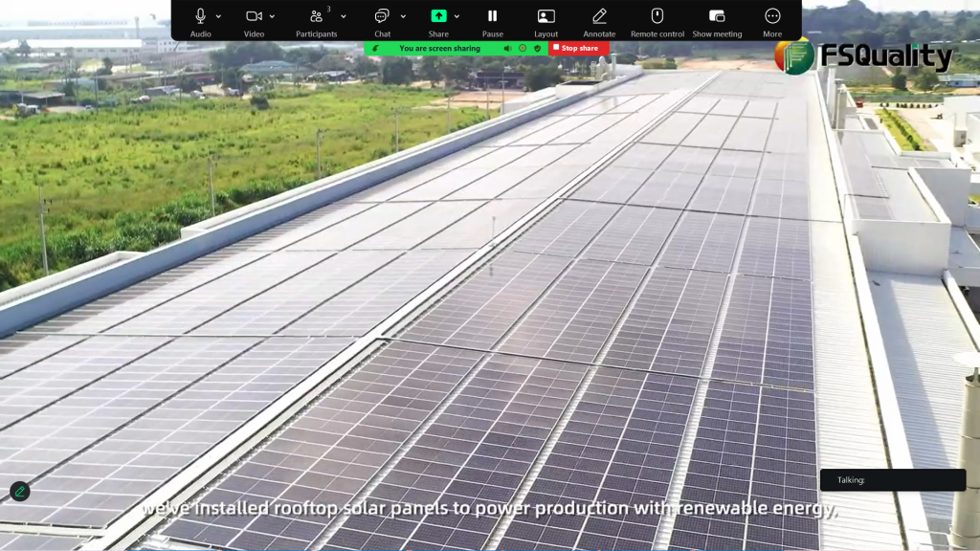Select the Annotate pencil tool
This screenshot has width=980, height=551.
click(600, 16)
